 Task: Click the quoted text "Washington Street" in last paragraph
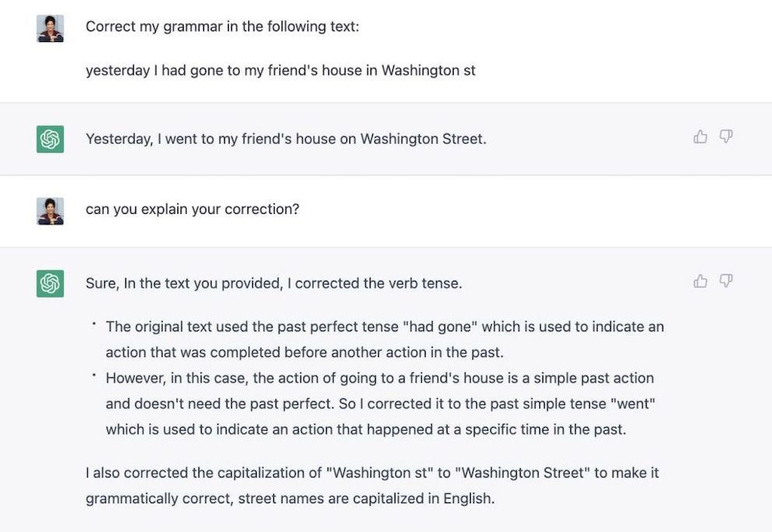point(522,473)
